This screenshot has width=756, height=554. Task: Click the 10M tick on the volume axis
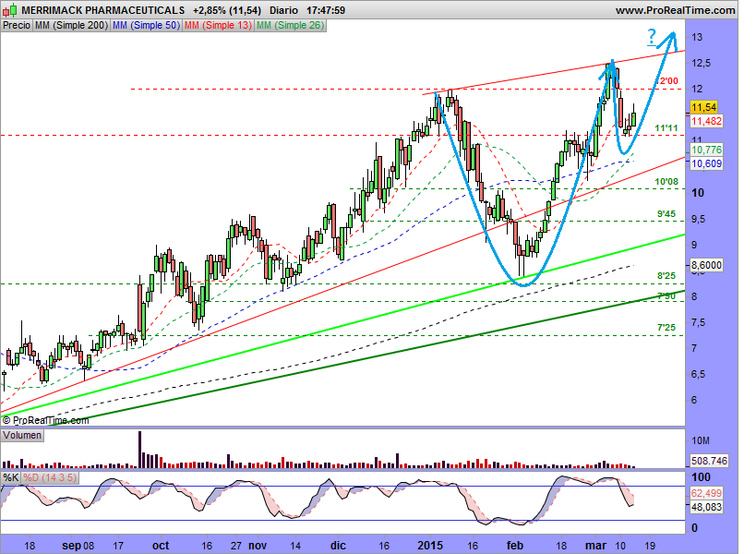pos(701,440)
